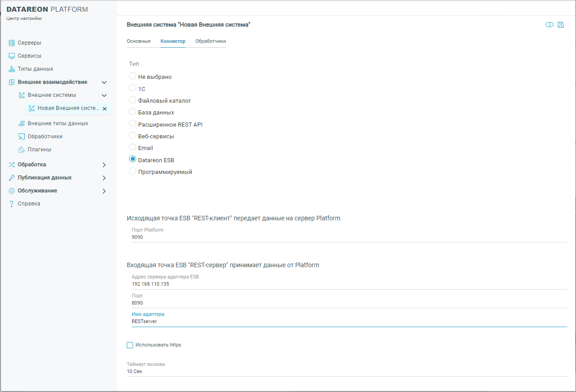
Task: Switch to the Основные tab
Action: coord(138,41)
